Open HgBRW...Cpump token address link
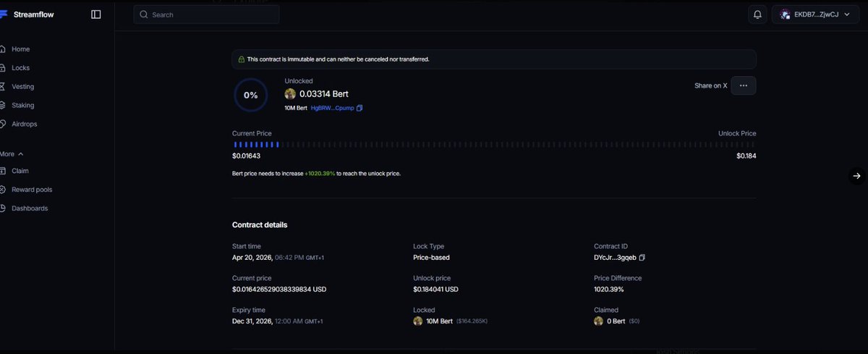 pyautogui.click(x=332, y=108)
